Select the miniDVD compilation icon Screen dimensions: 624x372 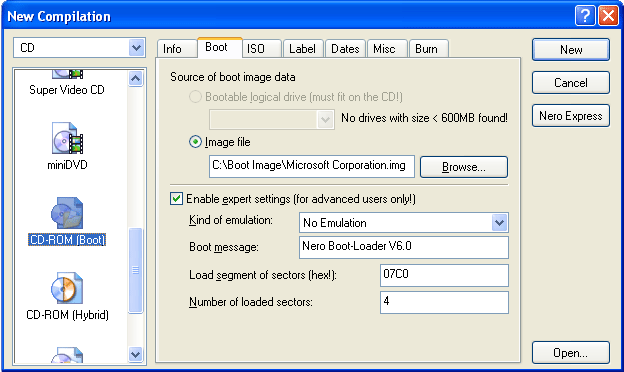click(67, 138)
